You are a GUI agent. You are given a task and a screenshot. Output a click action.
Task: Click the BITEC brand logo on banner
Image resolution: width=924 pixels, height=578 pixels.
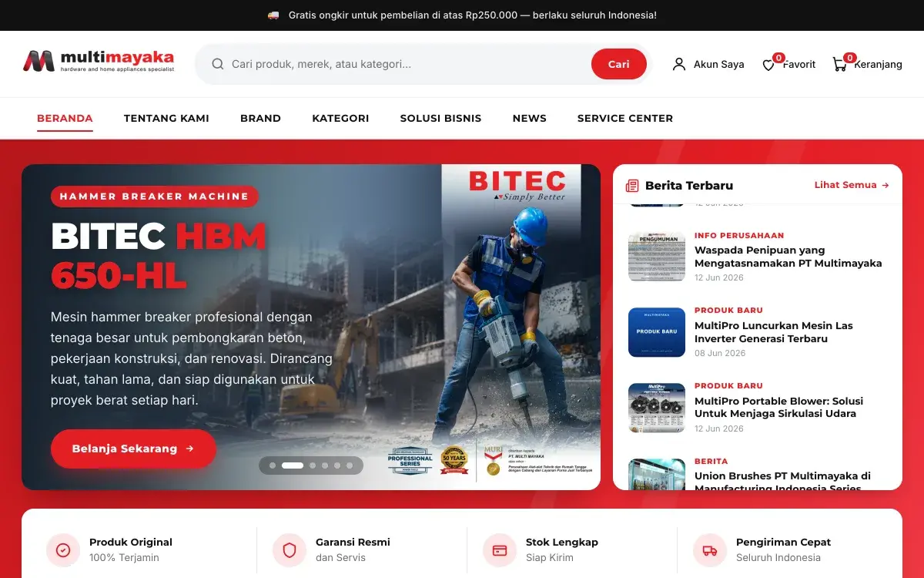click(517, 185)
